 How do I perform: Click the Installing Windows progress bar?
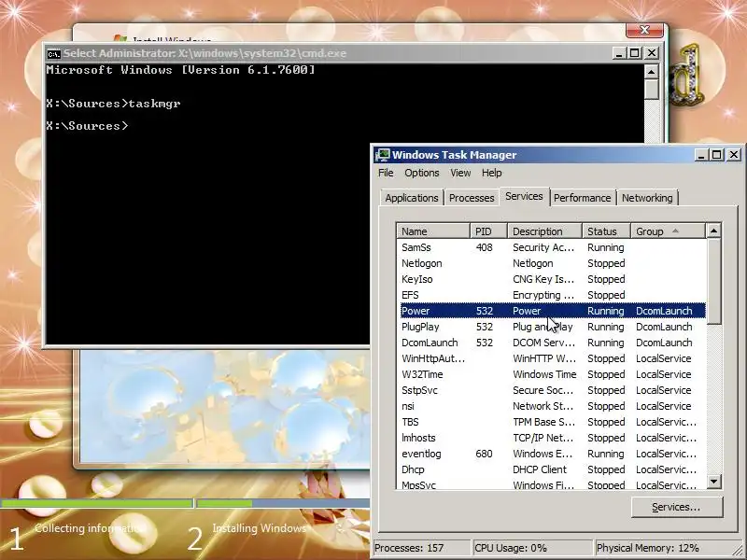[x=283, y=503]
